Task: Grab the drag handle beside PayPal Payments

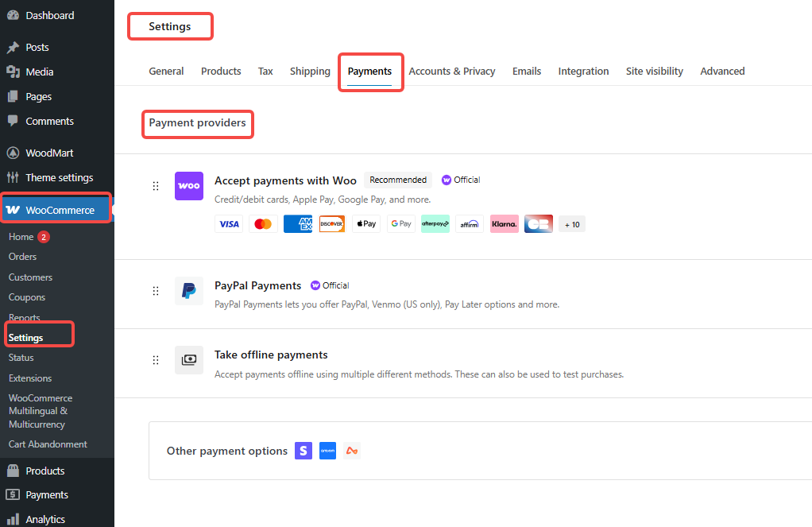Action: 156,291
